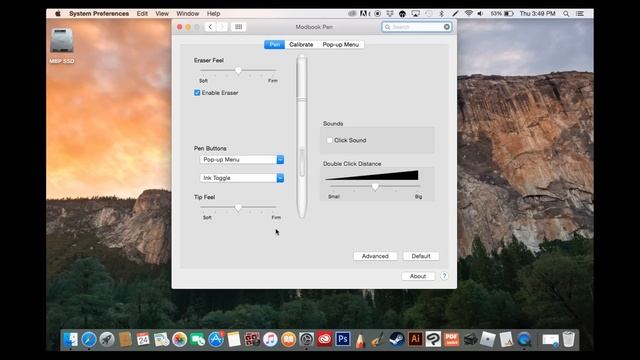Click the pen icon in menu bar
This screenshot has width=640, height=360.
[455, 13]
